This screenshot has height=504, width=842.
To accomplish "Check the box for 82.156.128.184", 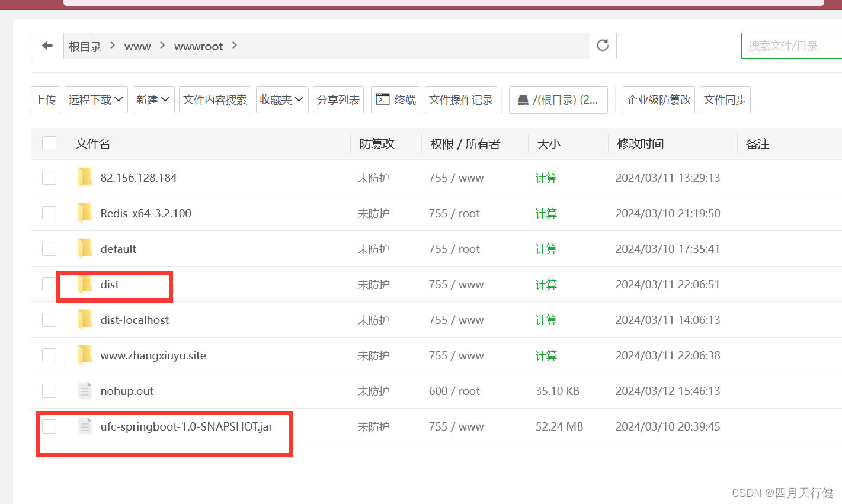I will coord(49,178).
